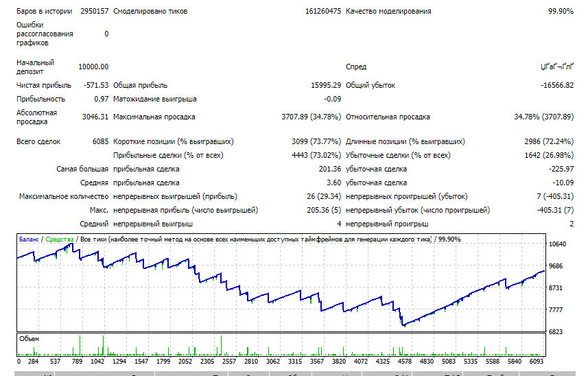This screenshot has height=376, width=588.
Task: Click the 3062 tick on trade axis
Action: (x=273, y=362)
